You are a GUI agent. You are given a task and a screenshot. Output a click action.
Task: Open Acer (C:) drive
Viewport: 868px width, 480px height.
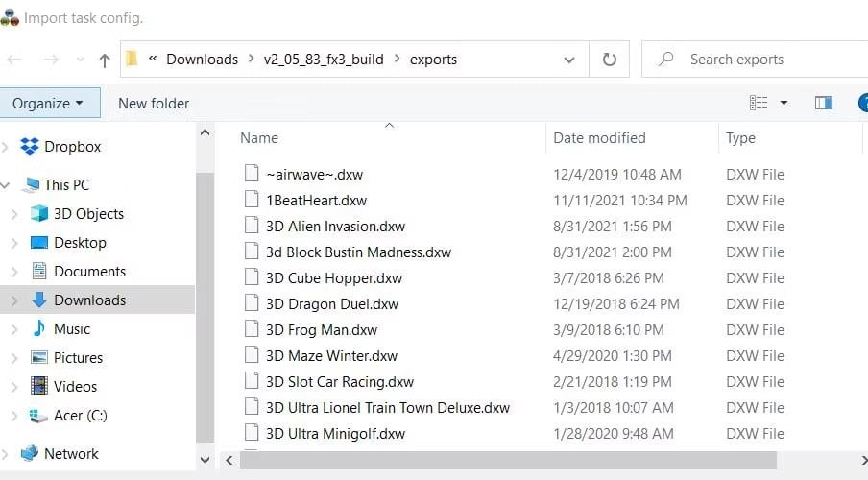pyautogui.click(x=81, y=416)
